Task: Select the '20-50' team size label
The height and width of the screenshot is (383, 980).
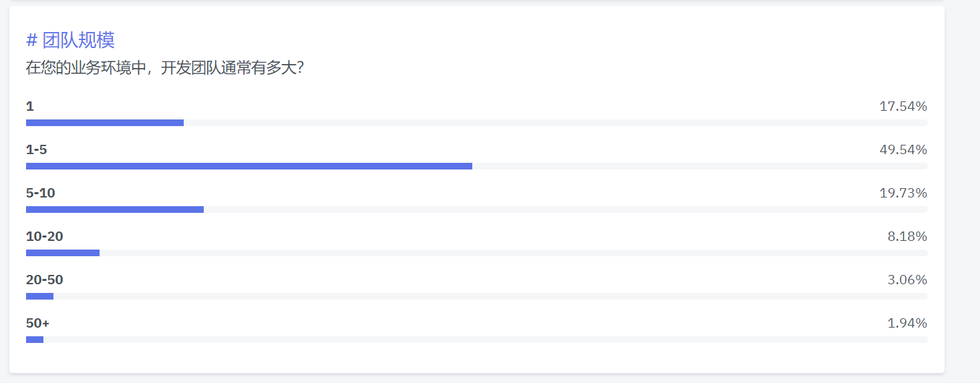Action: tap(45, 280)
